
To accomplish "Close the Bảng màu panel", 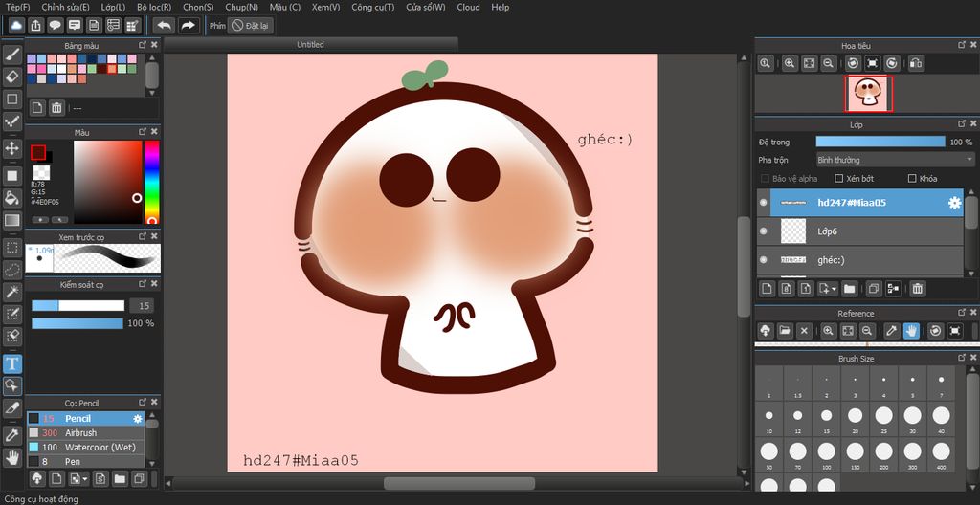I will tap(154, 45).
